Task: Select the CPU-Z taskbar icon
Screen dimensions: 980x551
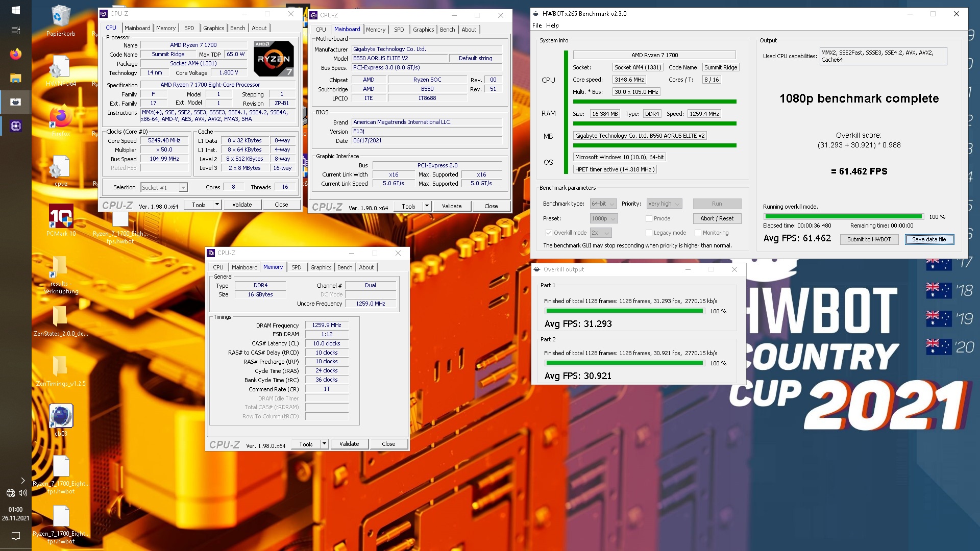Action: click(15, 126)
